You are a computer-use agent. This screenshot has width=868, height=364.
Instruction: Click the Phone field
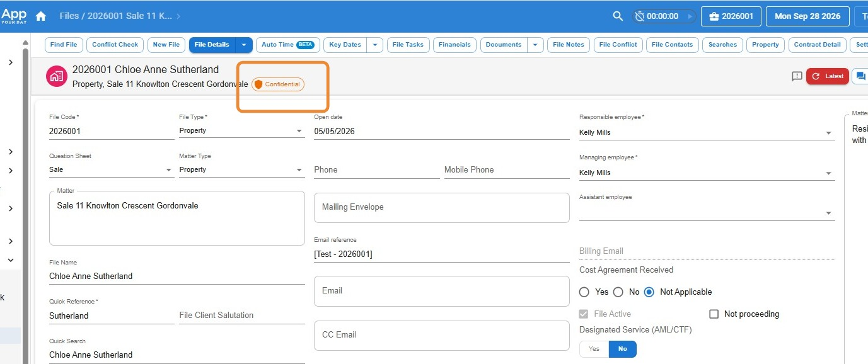(x=377, y=170)
